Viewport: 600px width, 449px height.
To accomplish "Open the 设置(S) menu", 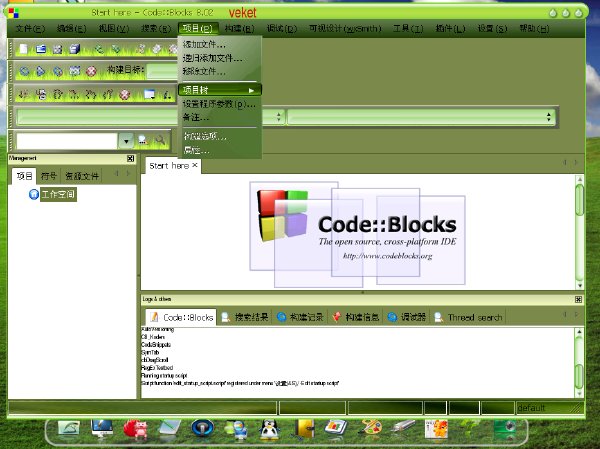I will tap(492, 29).
